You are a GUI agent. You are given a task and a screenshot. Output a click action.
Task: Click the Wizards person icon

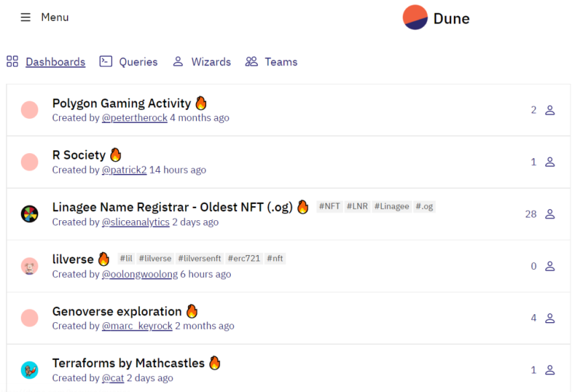pos(178,61)
